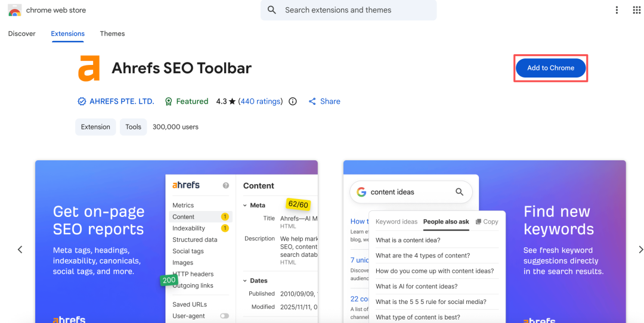Image resolution: width=644 pixels, height=323 pixels.
Task: Show the next screenshot slide
Action: (641, 250)
